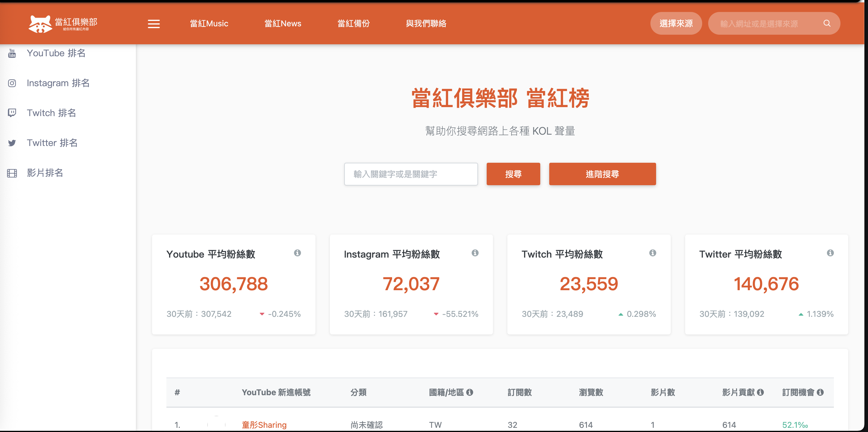868x432 pixels.
Task: Open 進階搜尋 advanced search
Action: click(602, 174)
